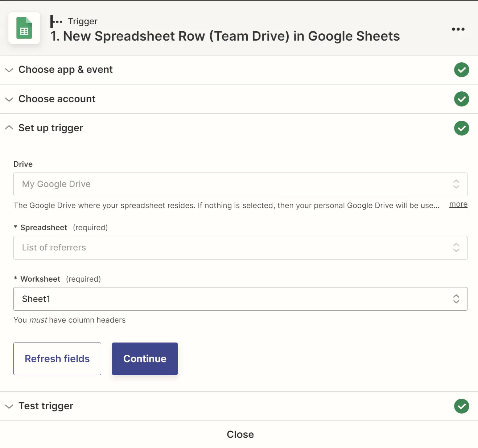
Task: Click the Continue button
Action: pos(145,359)
